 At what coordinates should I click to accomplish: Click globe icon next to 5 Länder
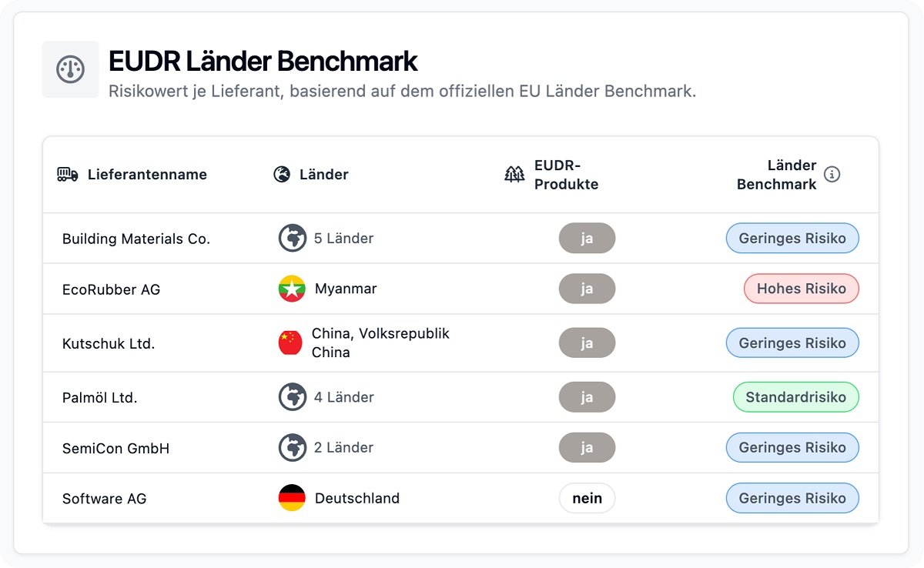pyautogui.click(x=292, y=239)
